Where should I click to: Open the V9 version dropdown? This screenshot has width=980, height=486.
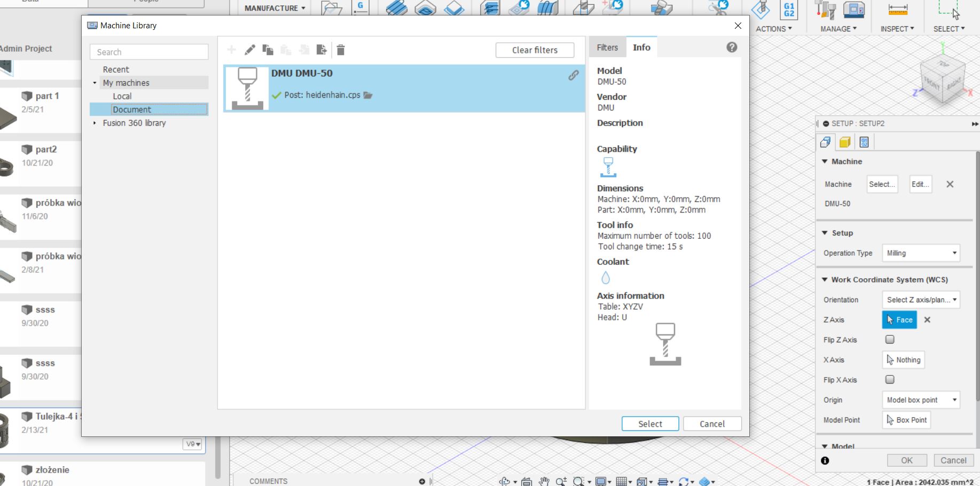coord(193,444)
